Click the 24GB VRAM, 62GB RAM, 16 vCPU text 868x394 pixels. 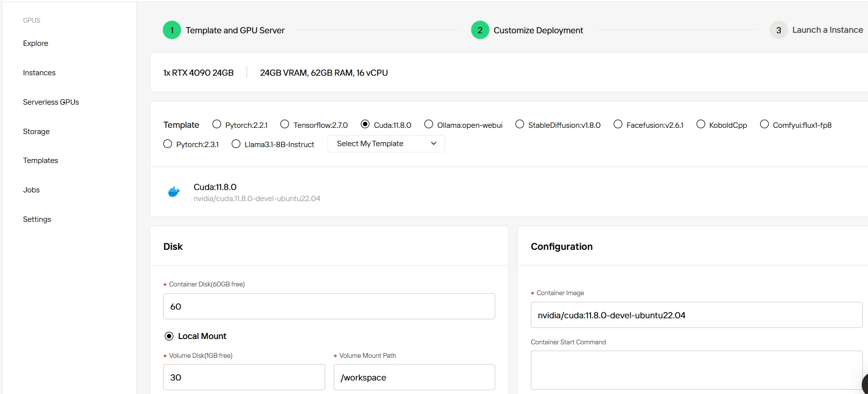(324, 73)
